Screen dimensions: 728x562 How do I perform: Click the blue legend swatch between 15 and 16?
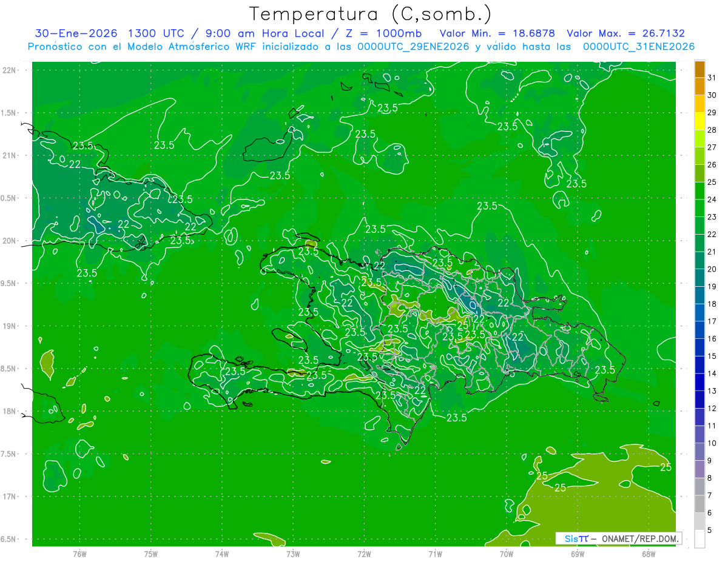(699, 348)
